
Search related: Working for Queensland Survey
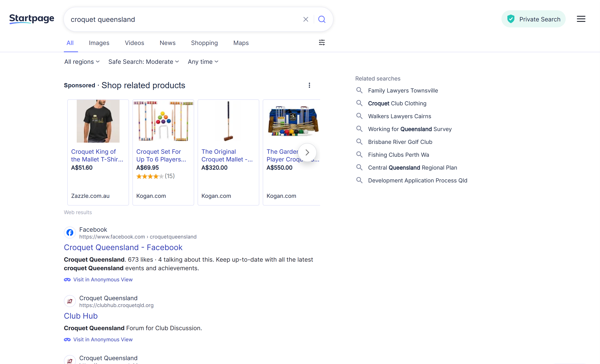[410, 129]
